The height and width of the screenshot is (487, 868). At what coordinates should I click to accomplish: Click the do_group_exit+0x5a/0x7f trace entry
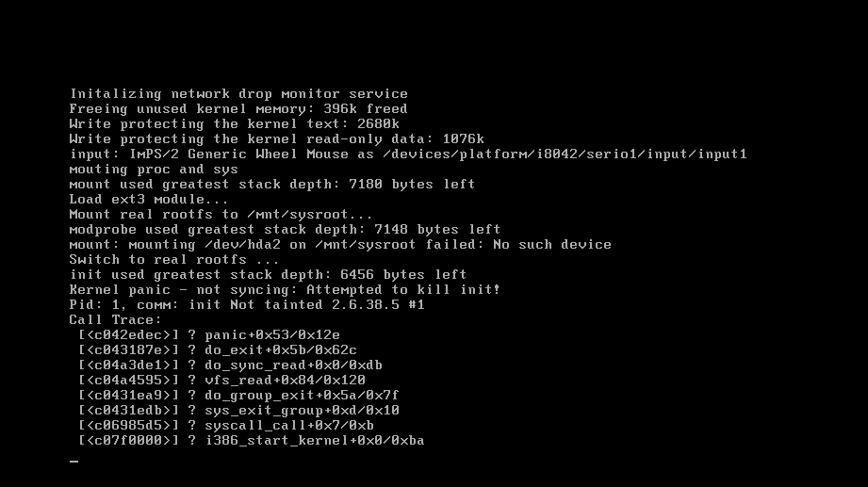click(x=238, y=395)
